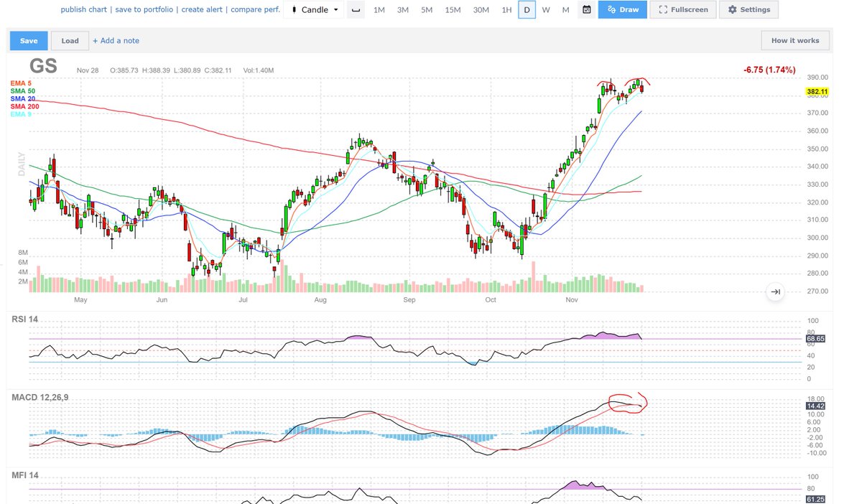Select the 15M interval
862x504 pixels.
453,10
